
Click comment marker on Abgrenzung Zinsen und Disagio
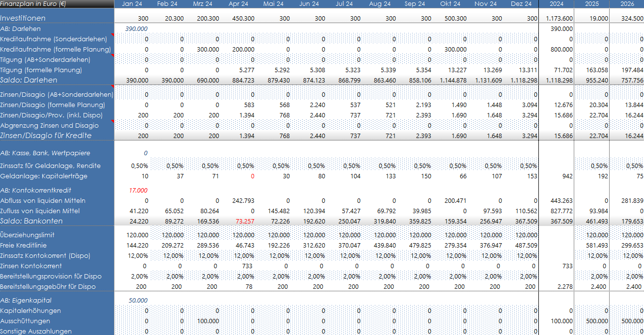click(x=112, y=122)
